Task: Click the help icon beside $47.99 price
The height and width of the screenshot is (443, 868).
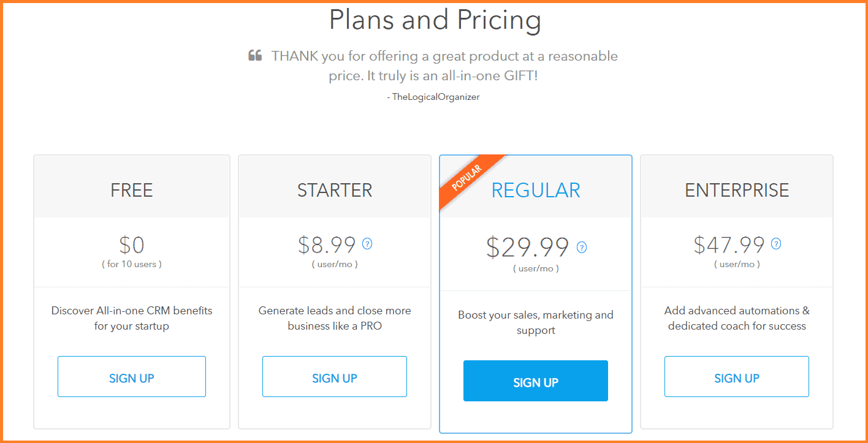Action: tap(776, 244)
